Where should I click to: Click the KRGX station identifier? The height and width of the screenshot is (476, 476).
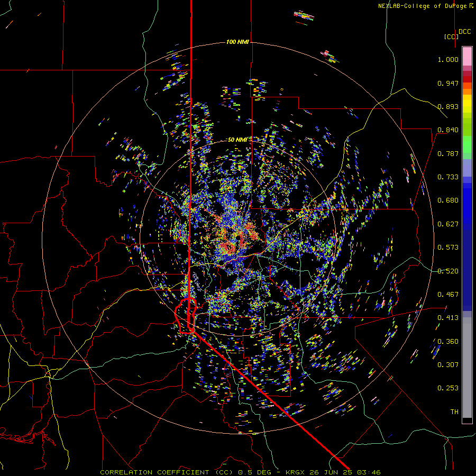(295, 472)
